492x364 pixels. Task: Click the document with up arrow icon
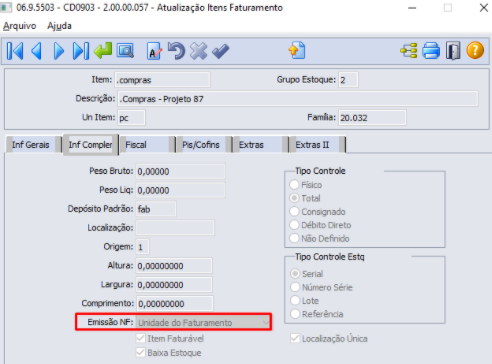tap(297, 51)
